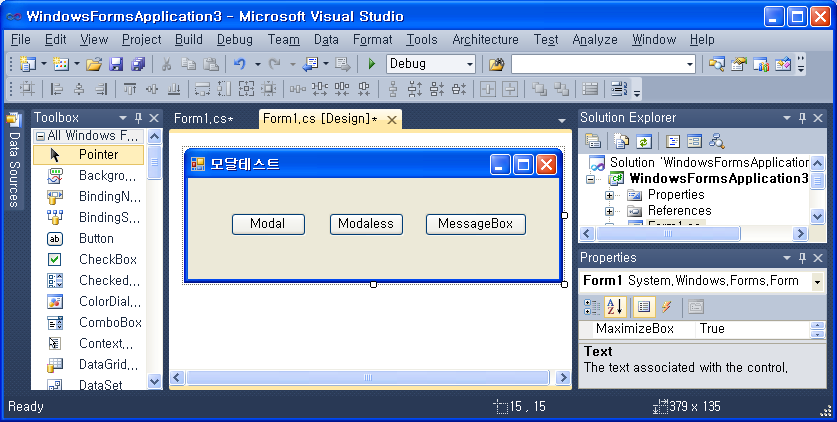
Task: Click View Designer icon in Solution Explorer
Action: coord(694,141)
